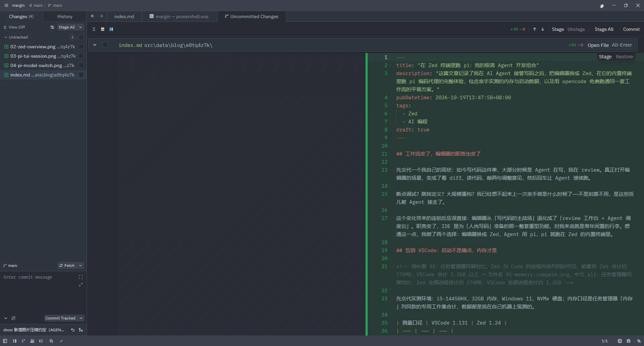The image size is (644, 346).
Task: Open the Commit Tracked options dropdown arrow
Action: point(81,318)
